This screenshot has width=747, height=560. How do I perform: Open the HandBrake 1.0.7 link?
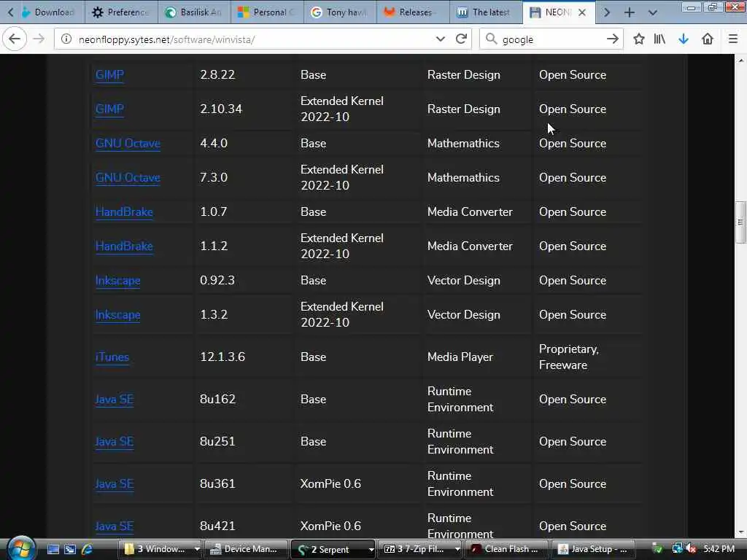point(124,212)
